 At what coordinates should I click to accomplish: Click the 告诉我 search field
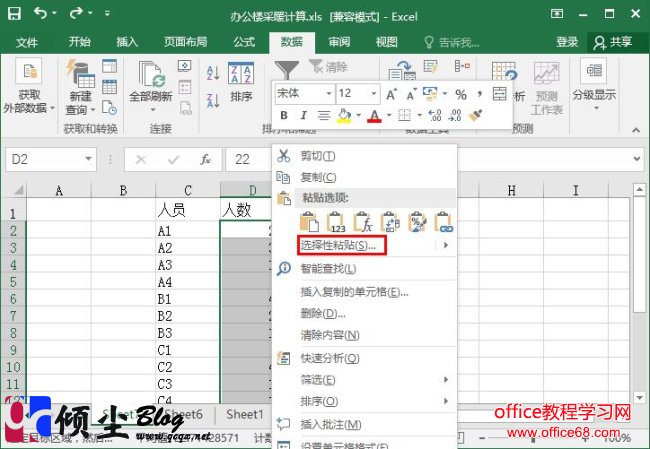click(453, 42)
